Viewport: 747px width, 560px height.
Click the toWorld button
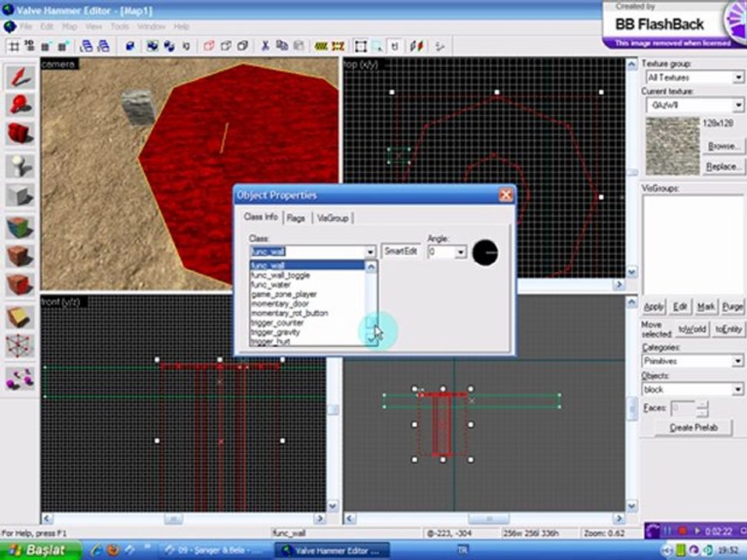pyautogui.click(x=693, y=329)
